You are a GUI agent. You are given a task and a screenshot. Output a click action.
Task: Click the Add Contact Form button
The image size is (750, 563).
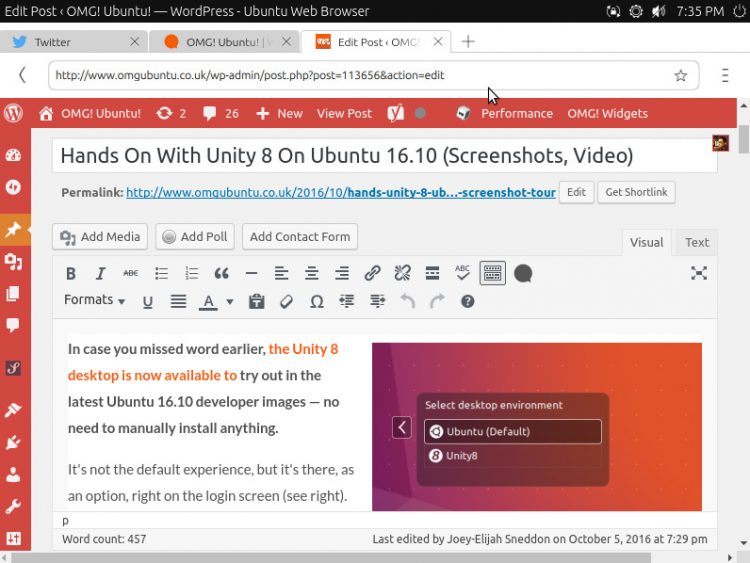[x=300, y=237]
